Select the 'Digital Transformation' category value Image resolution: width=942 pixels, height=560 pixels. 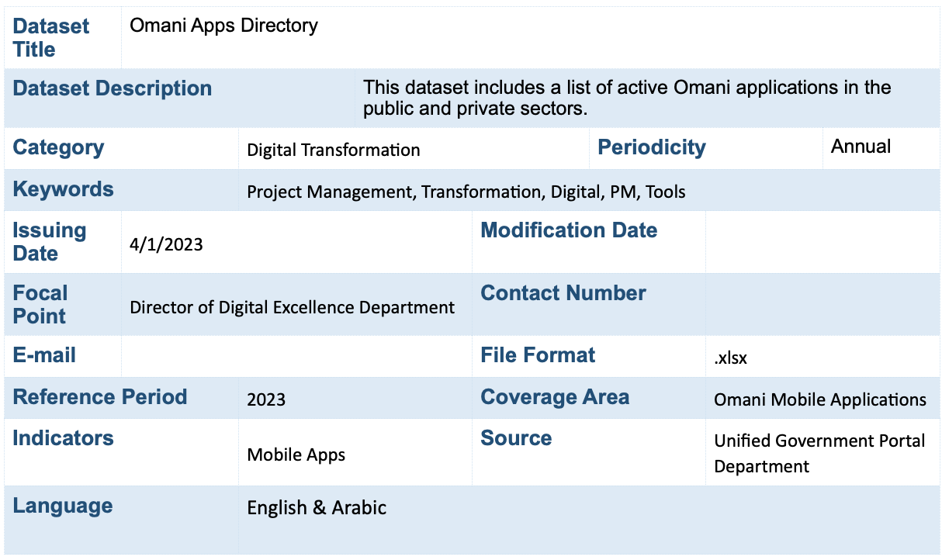333,150
